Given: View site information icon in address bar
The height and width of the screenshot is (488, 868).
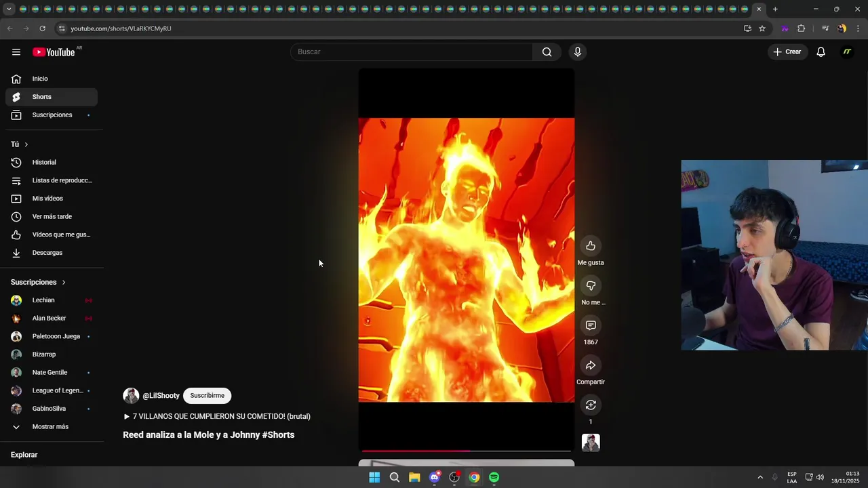Looking at the screenshot, I should coord(62,28).
